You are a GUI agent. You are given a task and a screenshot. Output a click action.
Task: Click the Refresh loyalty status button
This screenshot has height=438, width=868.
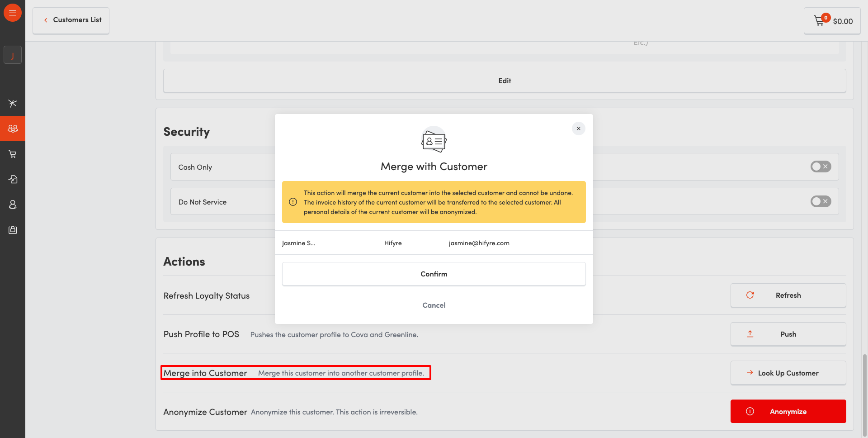(788, 295)
